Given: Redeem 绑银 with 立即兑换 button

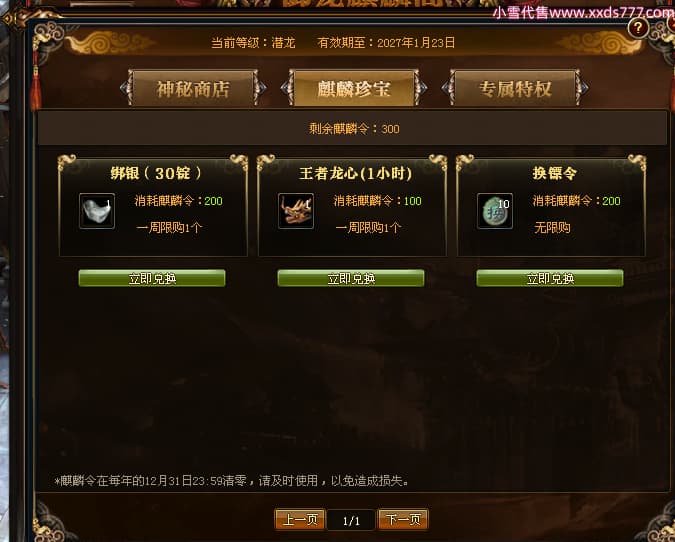Looking at the screenshot, I should pyautogui.click(x=152, y=278).
